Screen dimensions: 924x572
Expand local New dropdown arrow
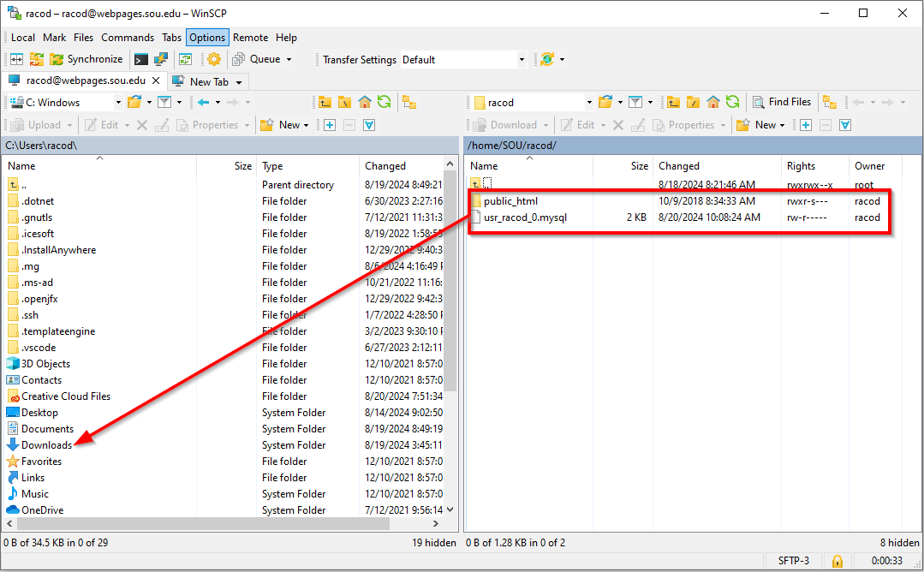pyautogui.click(x=307, y=125)
